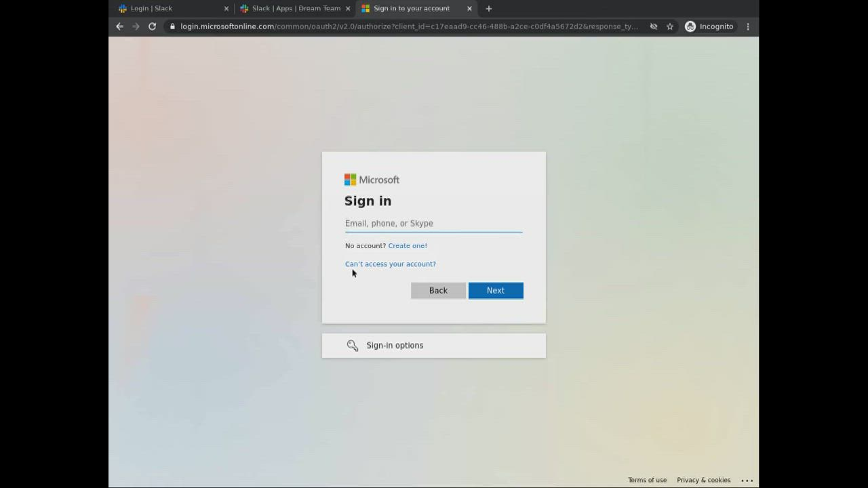Open the Chrome three-dot menu
868x488 pixels.
748,26
